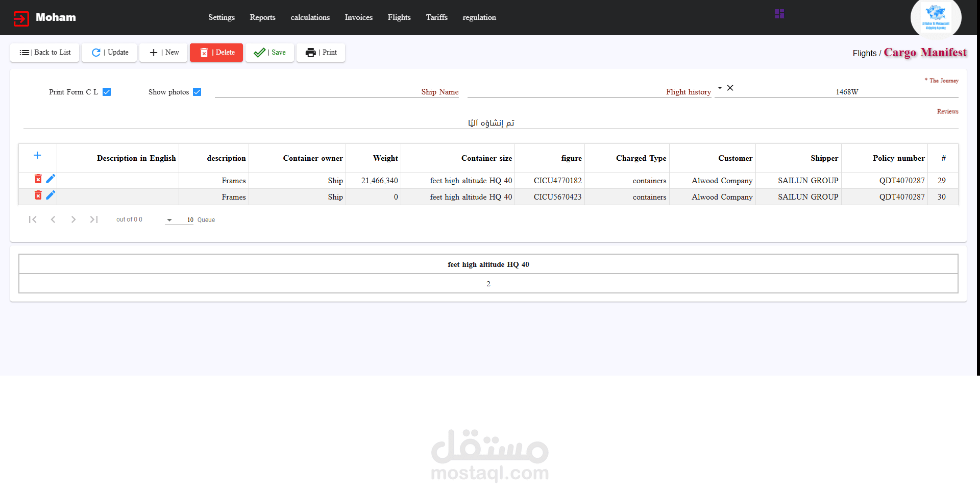The width and height of the screenshot is (980, 493).
Task: Click the red logout icon beside Moham
Action: click(x=21, y=18)
